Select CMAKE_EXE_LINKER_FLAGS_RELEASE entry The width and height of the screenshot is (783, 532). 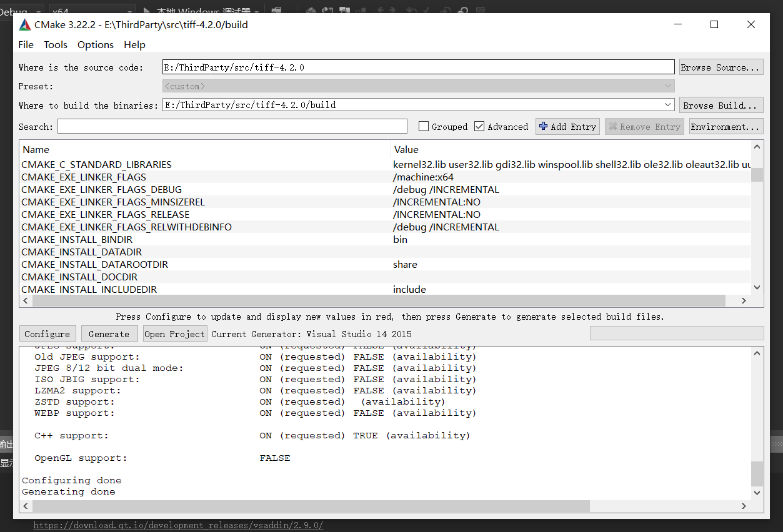(x=106, y=214)
